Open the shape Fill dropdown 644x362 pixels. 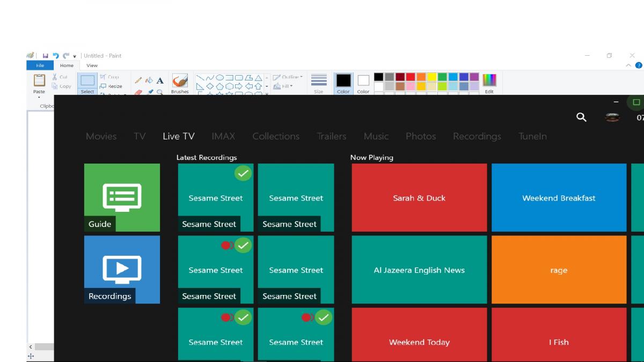click(283, 86)
